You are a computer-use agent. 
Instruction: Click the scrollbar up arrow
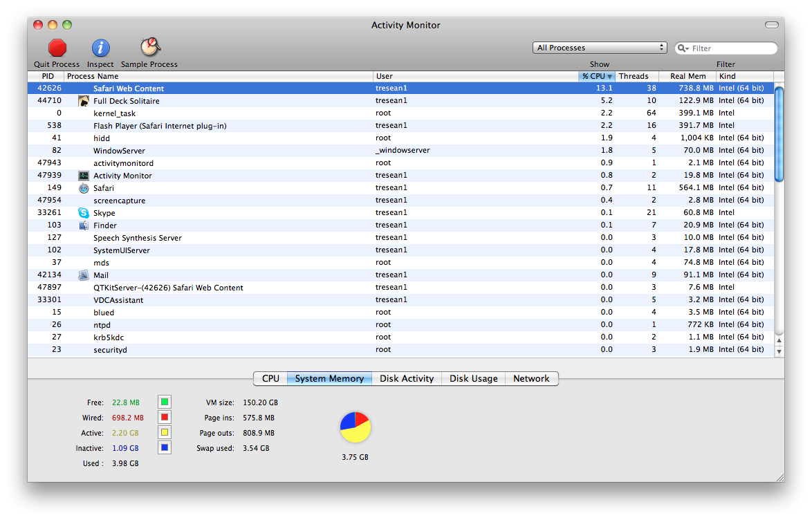779,340
